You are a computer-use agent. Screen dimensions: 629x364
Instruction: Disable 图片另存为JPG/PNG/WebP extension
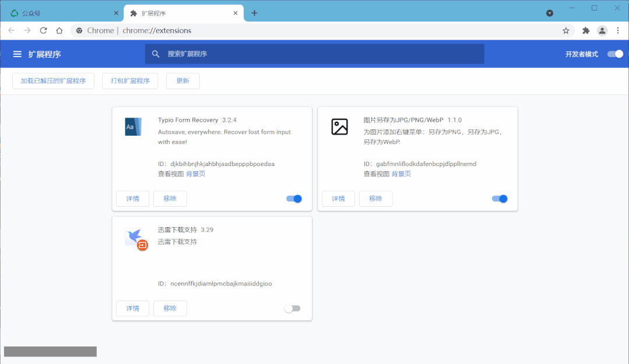[x=500, y=199]
